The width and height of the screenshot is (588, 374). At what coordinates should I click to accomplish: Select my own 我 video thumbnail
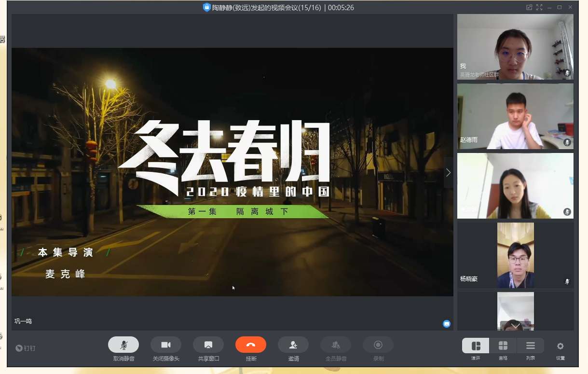click(x=515, y=47)
